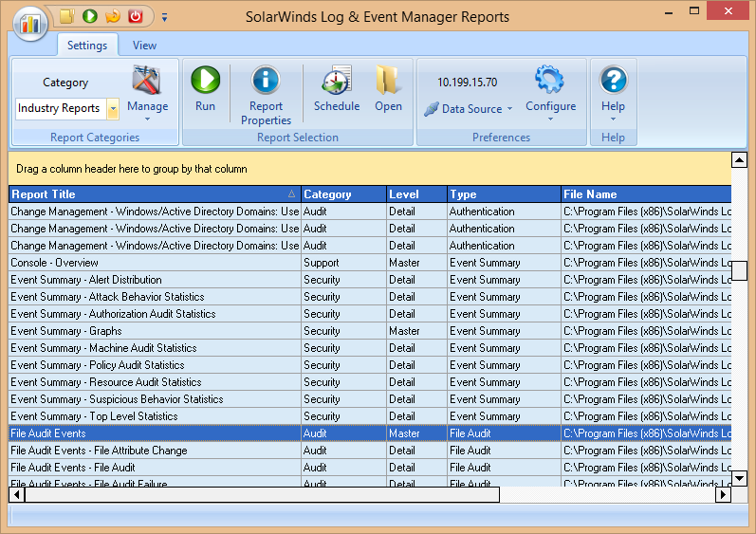Run the selected report
The width and height of the screenshot is (756, 534).
pyautogui.click(x=206, y=89)
